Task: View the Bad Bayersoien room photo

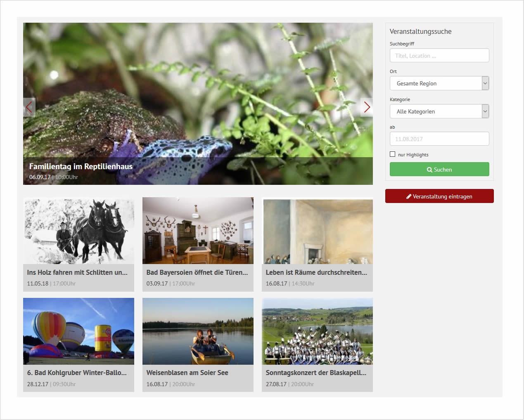Action: tap(198, 231)
